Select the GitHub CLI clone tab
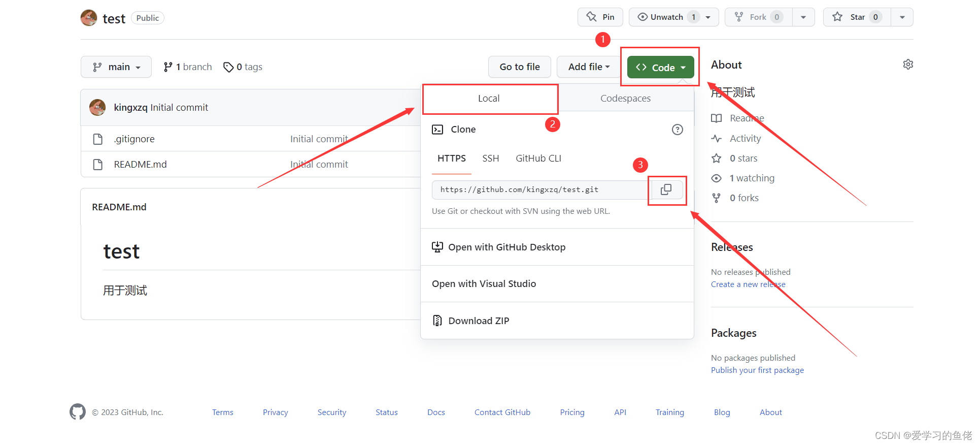 click(x=538, y=158)
